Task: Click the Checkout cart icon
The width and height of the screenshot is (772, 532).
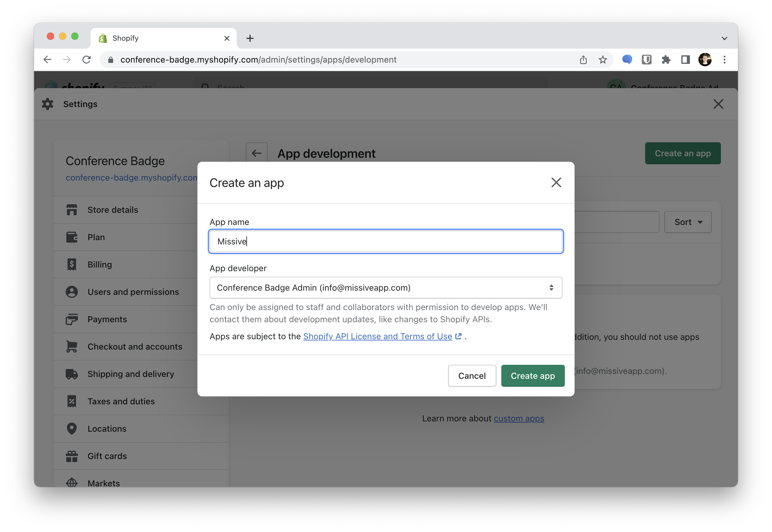Action: (x=72, y=347)
